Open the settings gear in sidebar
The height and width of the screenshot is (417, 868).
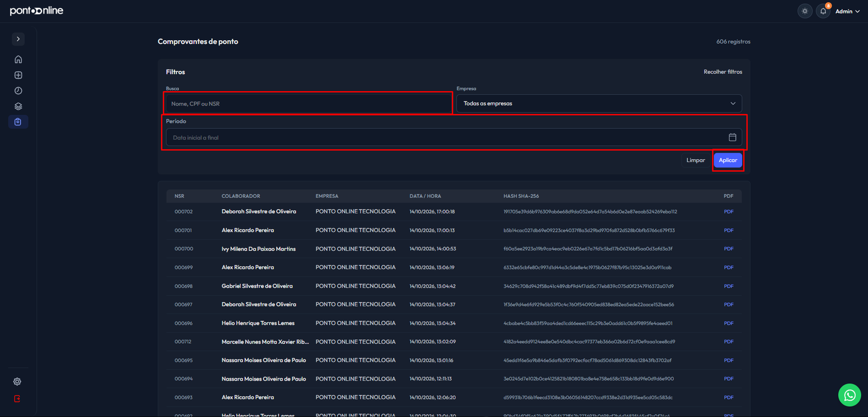click(x=17, y=382)
